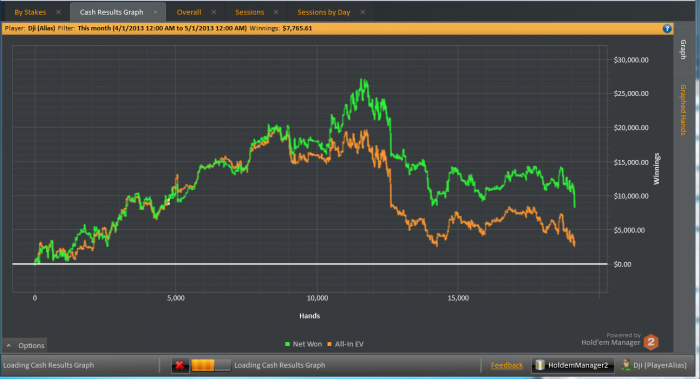Click the Hold'em Manager 2 logo
The image size is (700, 379).
(651, 342)
